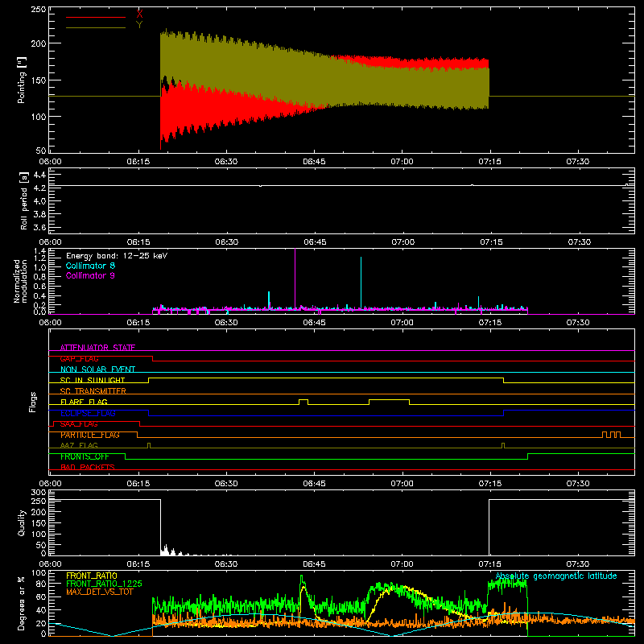Click the ECLIPSE_FLAG label

pos(88,413)
